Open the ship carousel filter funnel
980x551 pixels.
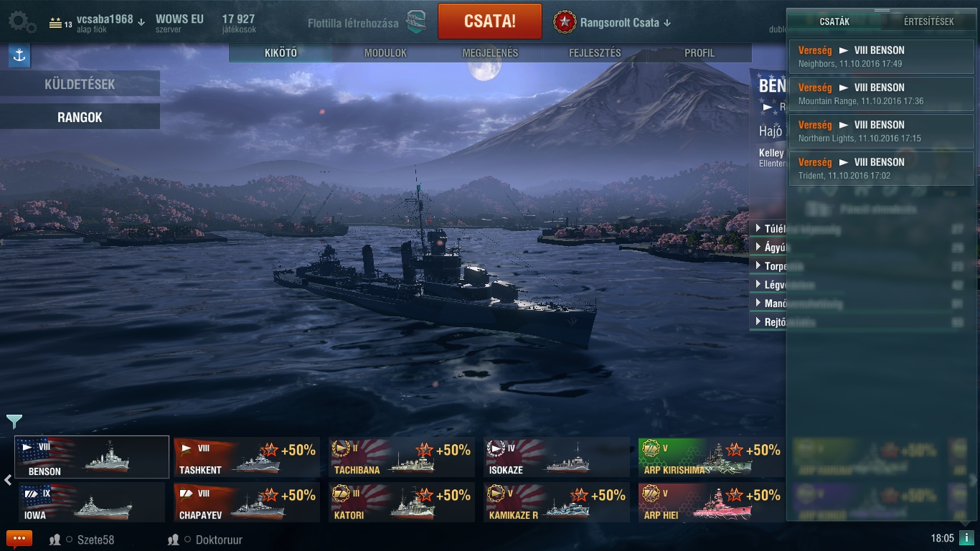[14, 421]
